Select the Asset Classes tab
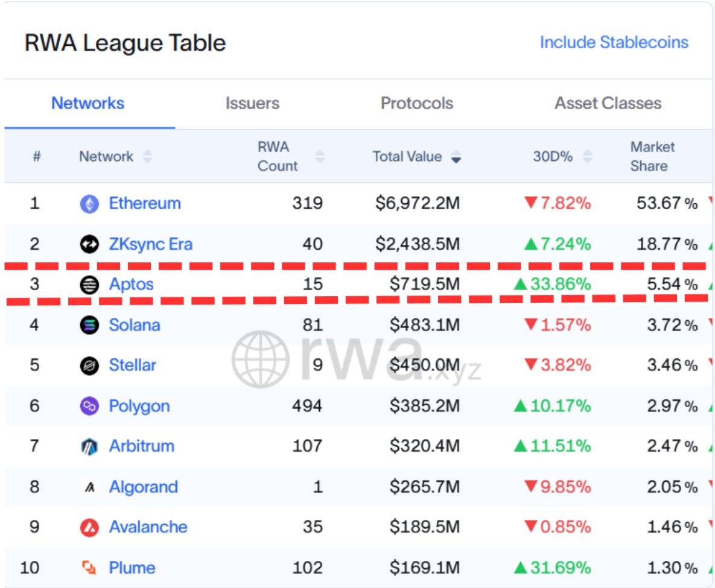This screenshot has width=715, height=588. [608, 103]
